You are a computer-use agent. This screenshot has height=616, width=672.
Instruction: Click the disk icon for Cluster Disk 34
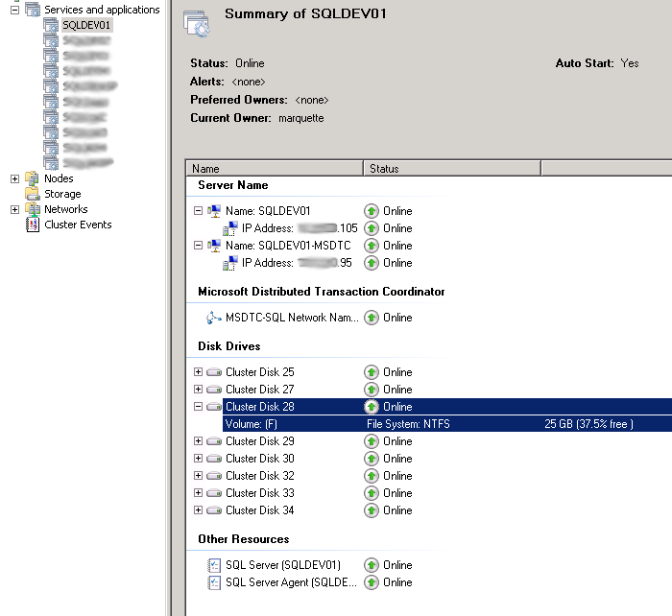click(x=214, y=510)
